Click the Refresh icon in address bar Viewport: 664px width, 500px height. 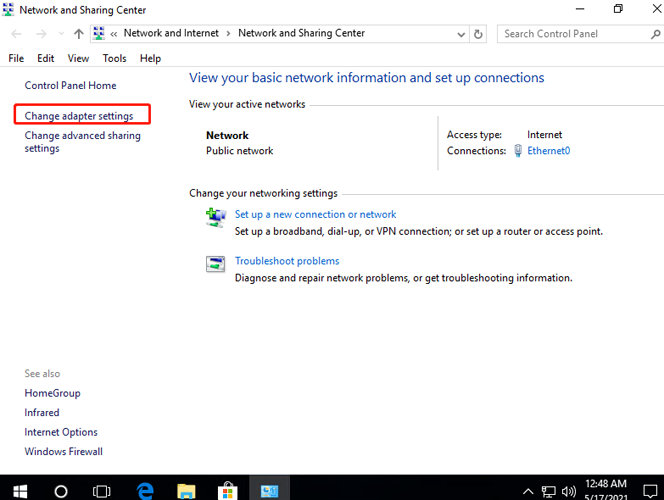pos(478,34)
